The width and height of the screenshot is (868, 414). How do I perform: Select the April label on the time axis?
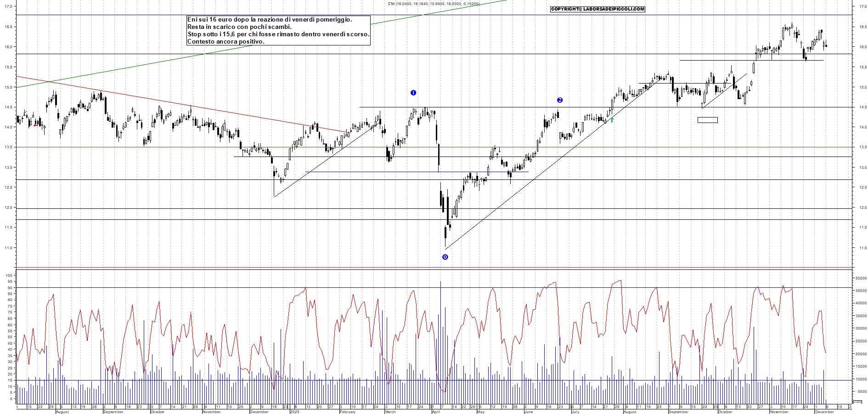[436, 412]
